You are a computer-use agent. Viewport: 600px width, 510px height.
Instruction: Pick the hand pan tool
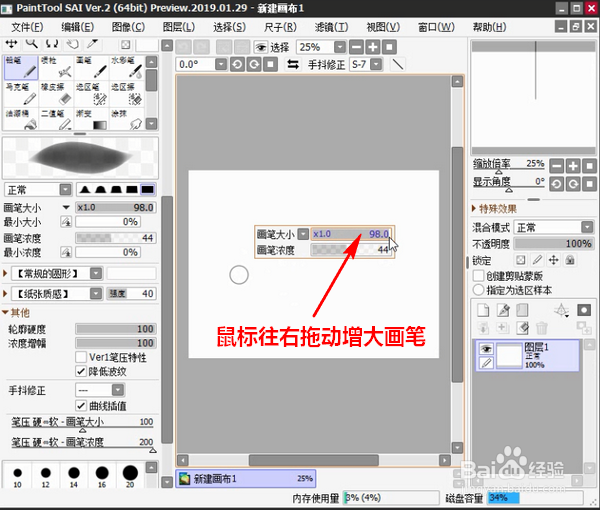pyautogui.click(x=72, y=44)
